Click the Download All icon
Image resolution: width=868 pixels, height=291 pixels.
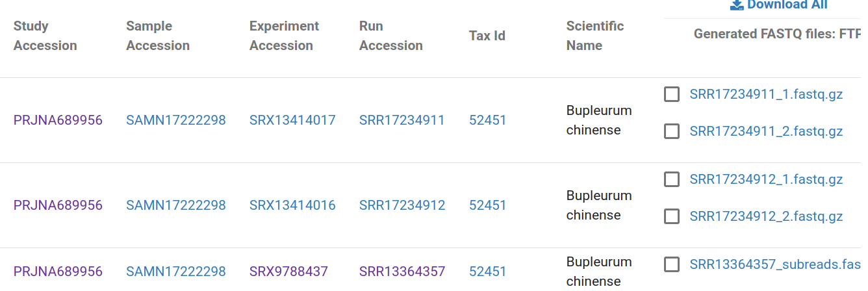pyautogui.click(x=736, y=5)
